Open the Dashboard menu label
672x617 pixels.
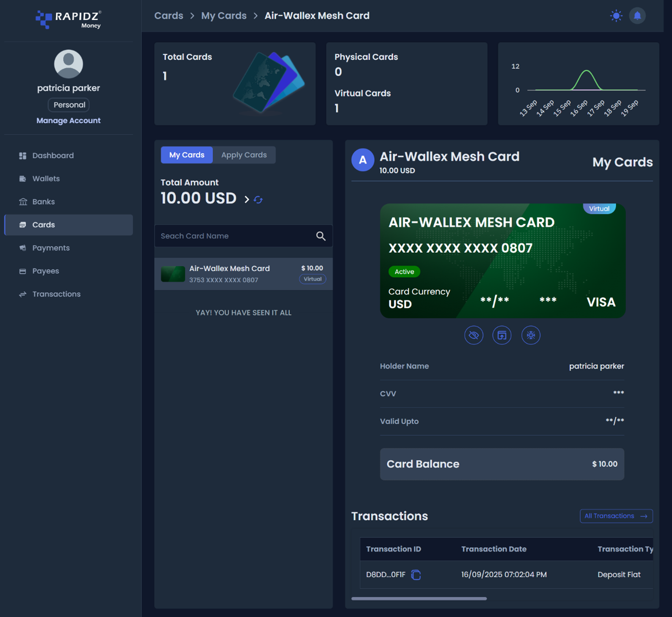[x=53, y=156]
